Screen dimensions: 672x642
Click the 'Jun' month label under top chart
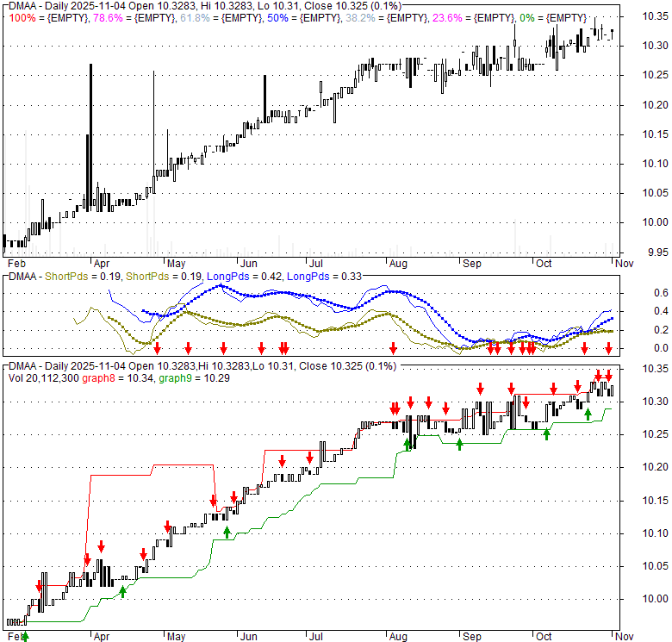(x=249, y=263)
